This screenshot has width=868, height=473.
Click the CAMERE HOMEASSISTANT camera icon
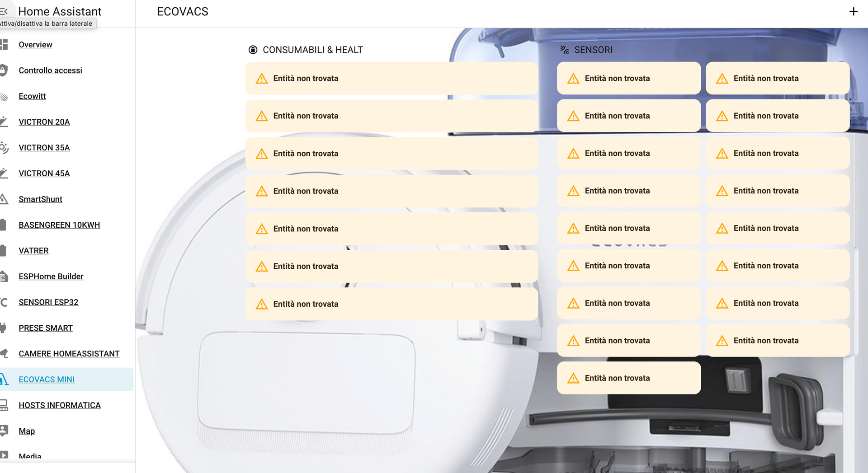(x=4, y=353)
